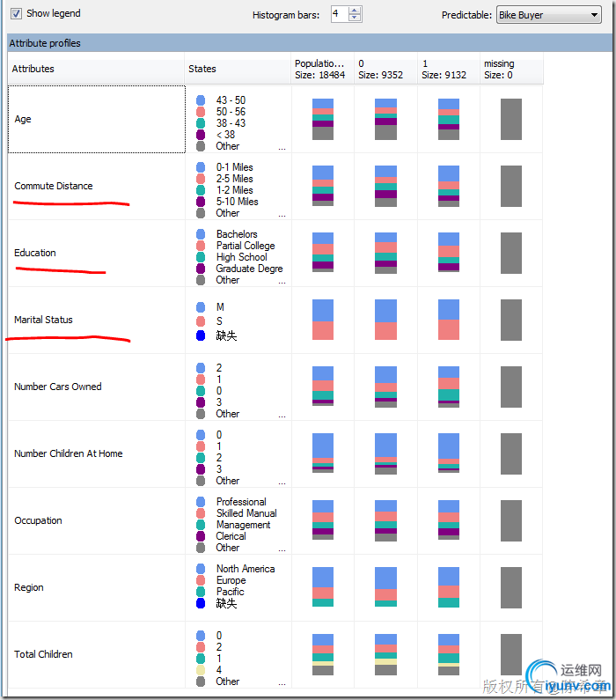
Task: Expand the Education states ellipsis
Action: [282, 282]
